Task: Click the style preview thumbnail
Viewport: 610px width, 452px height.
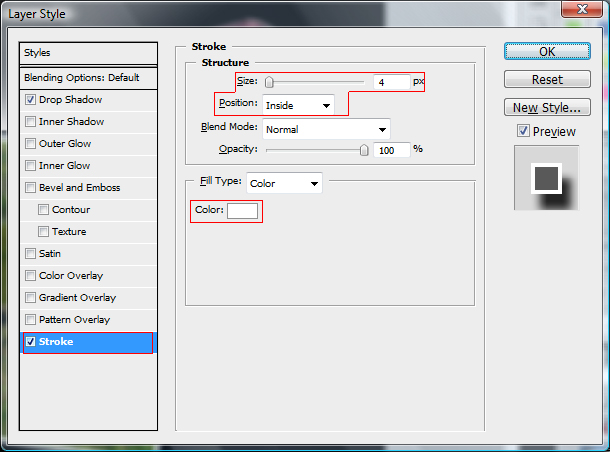Action: point(546,178)
